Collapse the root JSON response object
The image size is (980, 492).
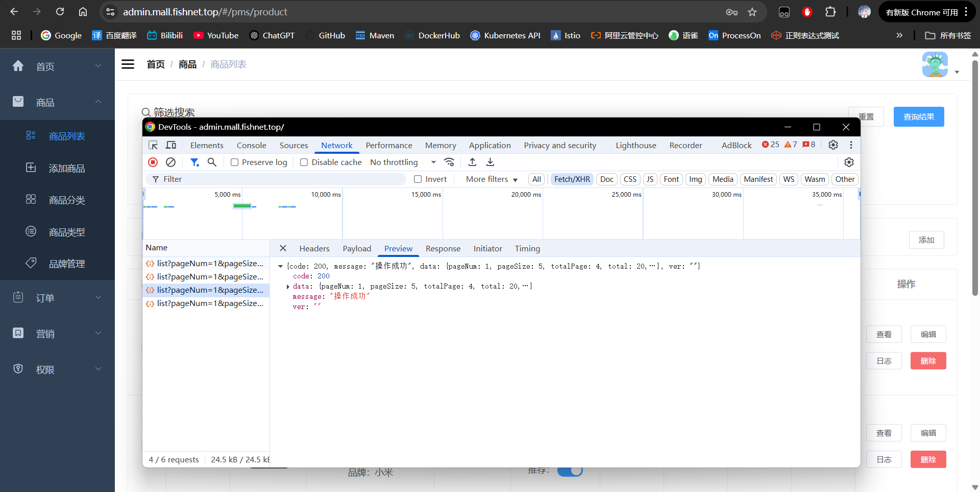point(280,266)
